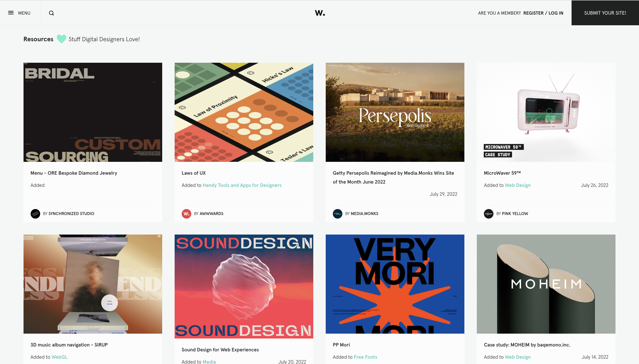Open MicroWaver 59™ title link
Image resolution: width=639 pixels, height=364 pixels.
(x=502, y=173)
